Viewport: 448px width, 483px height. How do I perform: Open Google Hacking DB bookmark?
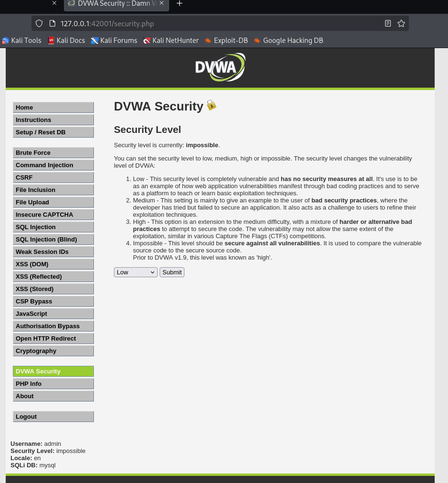pos(288,40)
